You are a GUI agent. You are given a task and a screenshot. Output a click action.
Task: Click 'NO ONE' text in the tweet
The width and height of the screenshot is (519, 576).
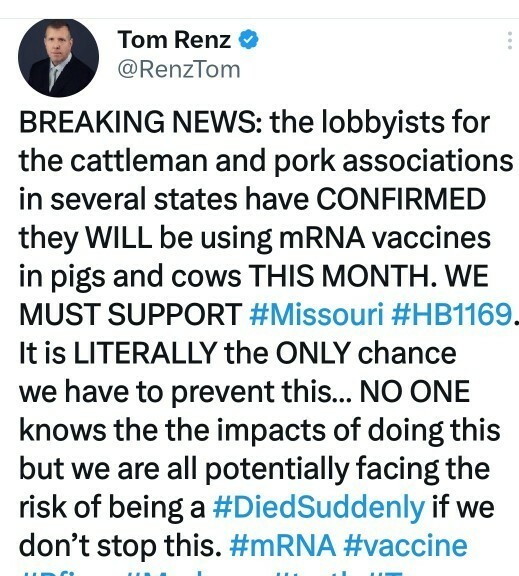415,392
